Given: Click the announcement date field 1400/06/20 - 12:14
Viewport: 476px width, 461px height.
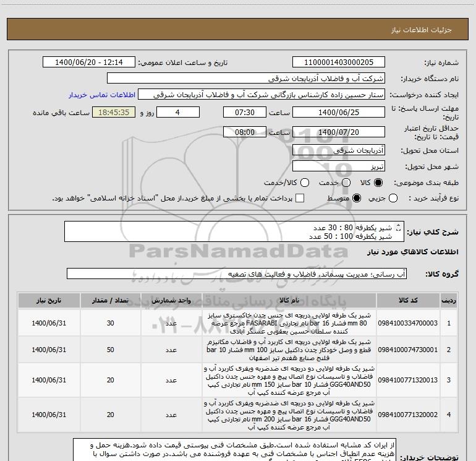Looking at the screenshot, I should pos(88,62).
